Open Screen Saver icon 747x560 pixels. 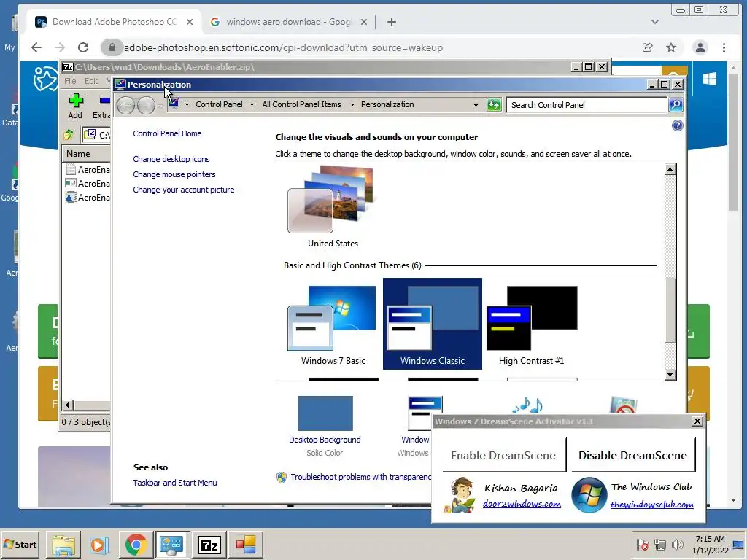623,405
